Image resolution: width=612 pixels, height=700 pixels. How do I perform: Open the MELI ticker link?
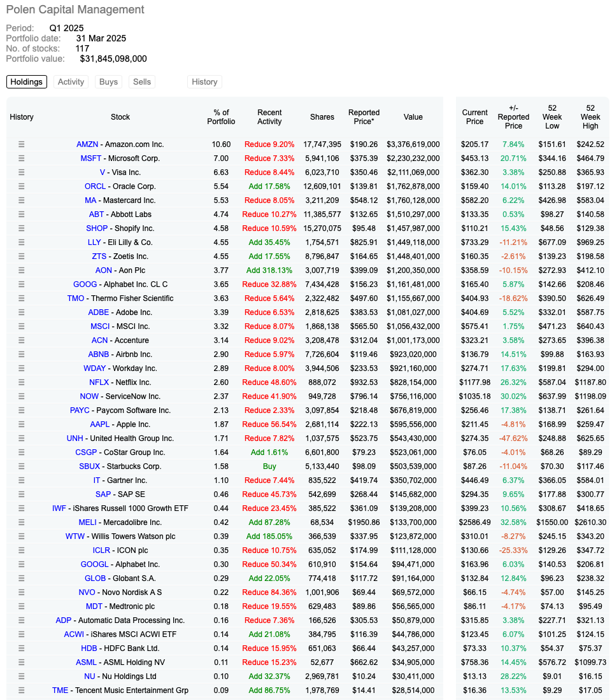tap(87, 522)
